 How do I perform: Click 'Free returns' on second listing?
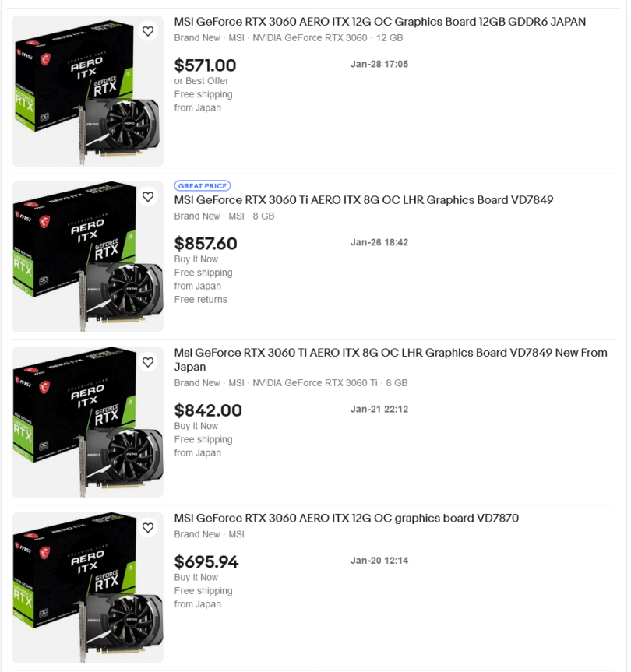coord(200,300)
